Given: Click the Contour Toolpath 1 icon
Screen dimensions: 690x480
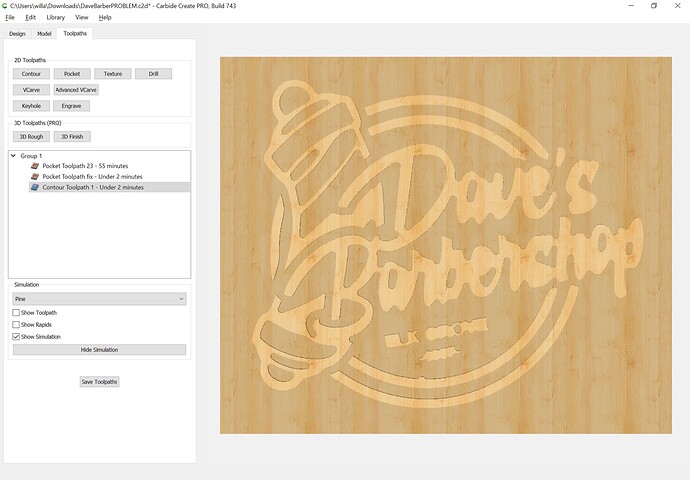Looking at the screenshot, I should pos(35,187).
